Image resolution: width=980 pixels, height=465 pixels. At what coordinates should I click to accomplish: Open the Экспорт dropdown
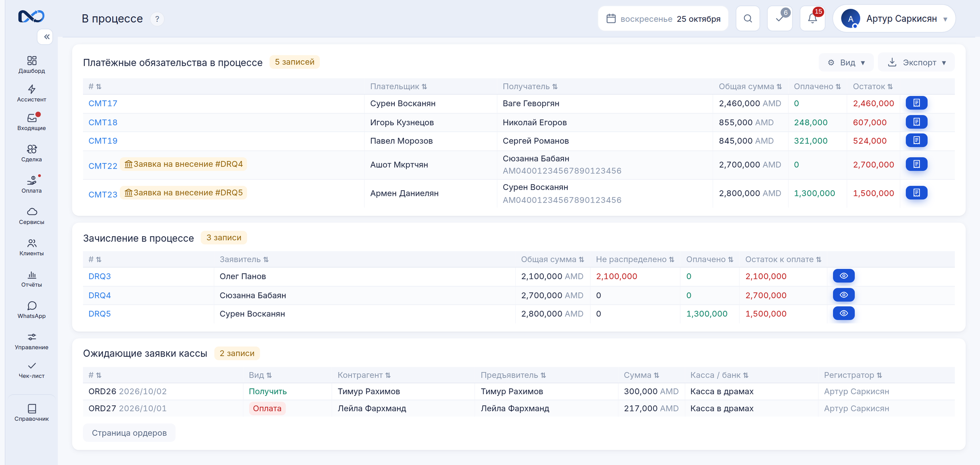916,62
